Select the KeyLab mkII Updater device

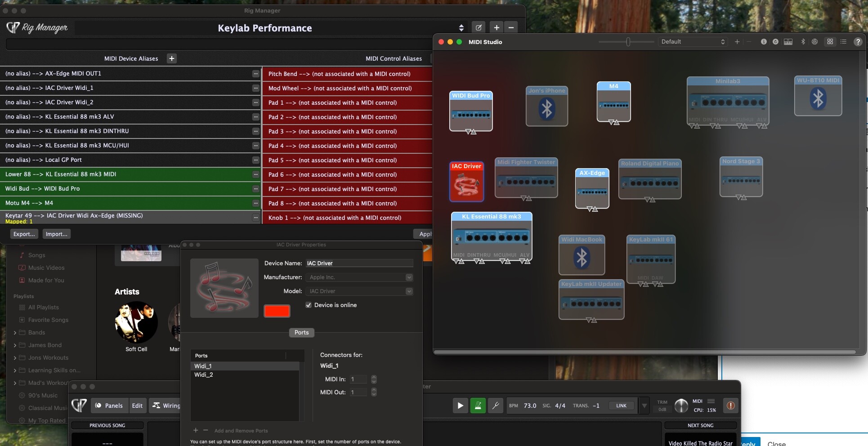point(591,299)
